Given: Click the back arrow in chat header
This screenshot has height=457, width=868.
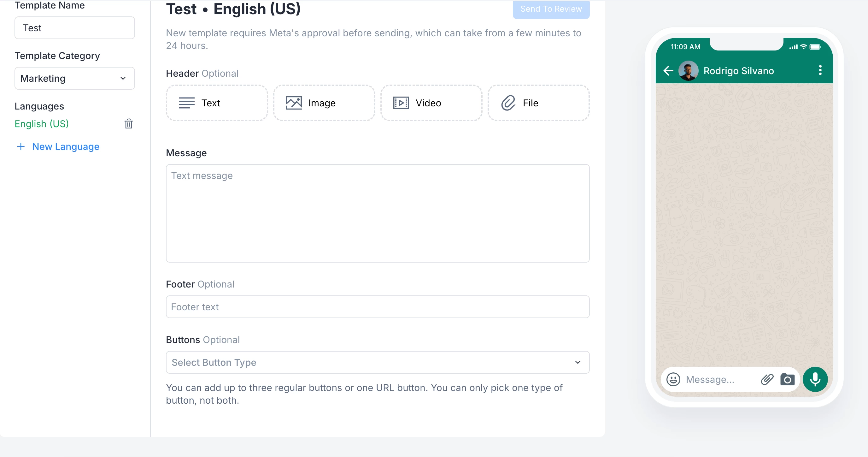Looking at the screenshot, I should click(668, 70).
